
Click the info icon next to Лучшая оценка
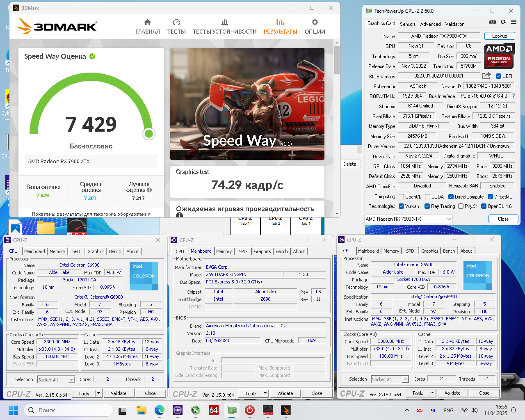pos(149,190)
